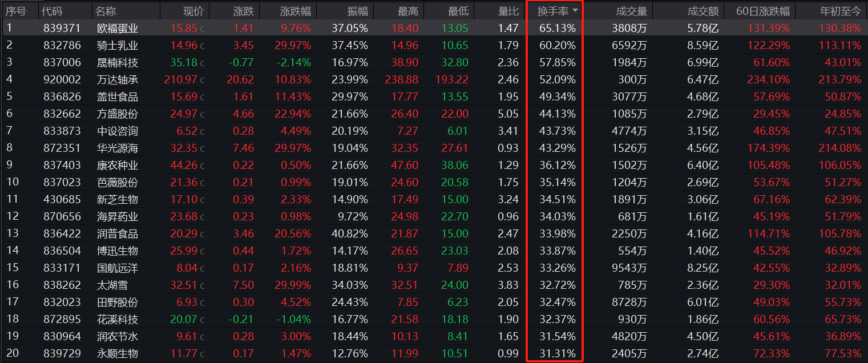Click stock code 870656
Image resolution: width=868 pixels, height=363 pixels.
[62, 216]
